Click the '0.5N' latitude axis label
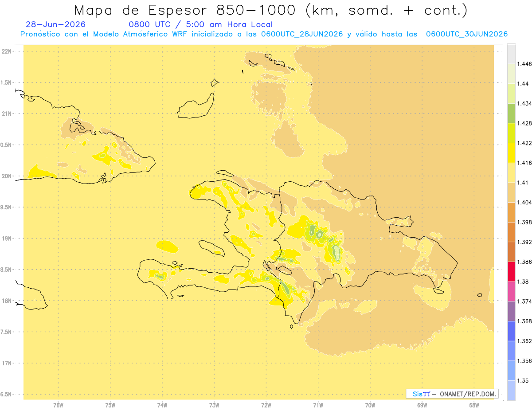 tap(7, 145)
